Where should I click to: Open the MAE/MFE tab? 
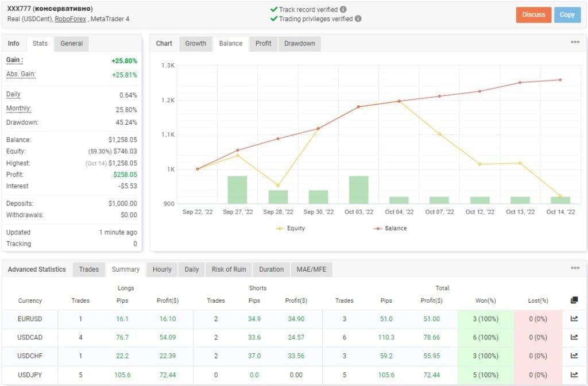(312, 269)
